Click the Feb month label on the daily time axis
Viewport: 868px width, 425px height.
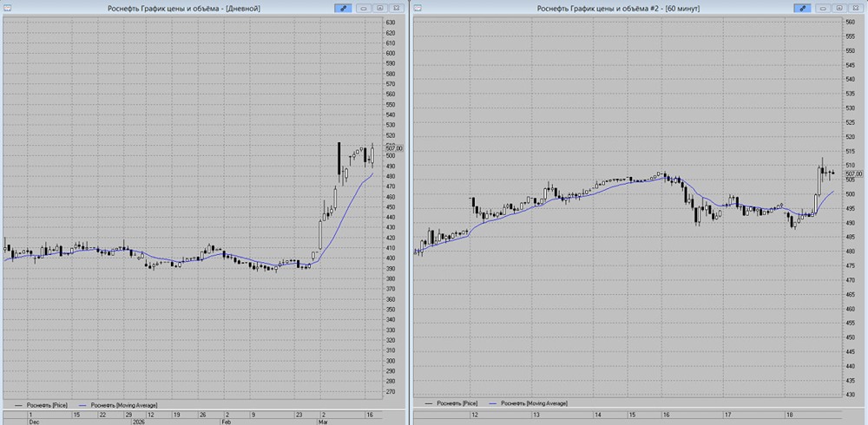click(226, 422)
